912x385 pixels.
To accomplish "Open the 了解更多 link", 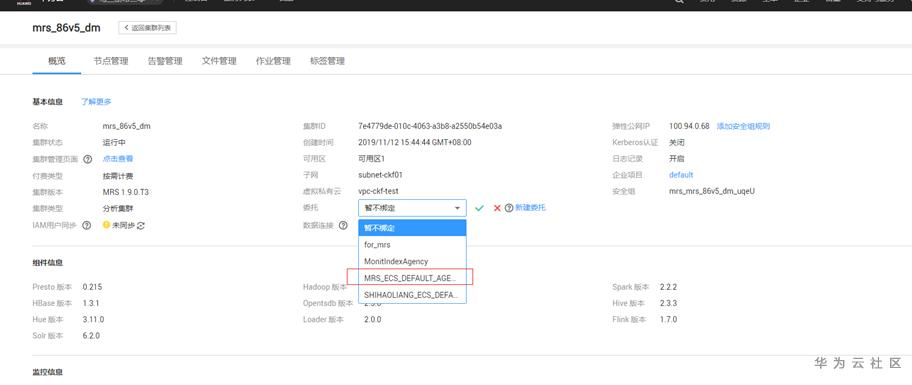I will tap(96, 102).
